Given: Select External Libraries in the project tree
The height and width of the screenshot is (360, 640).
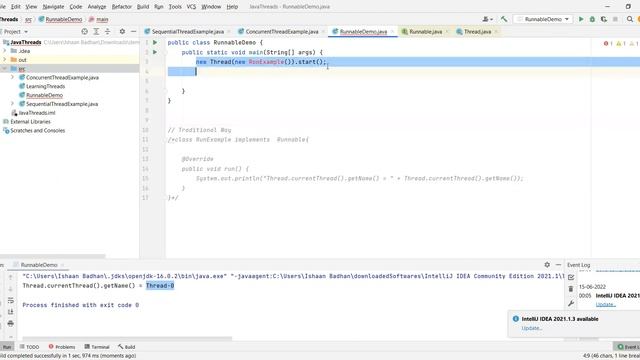Looking at the screenshot, I should click(30, 122).
